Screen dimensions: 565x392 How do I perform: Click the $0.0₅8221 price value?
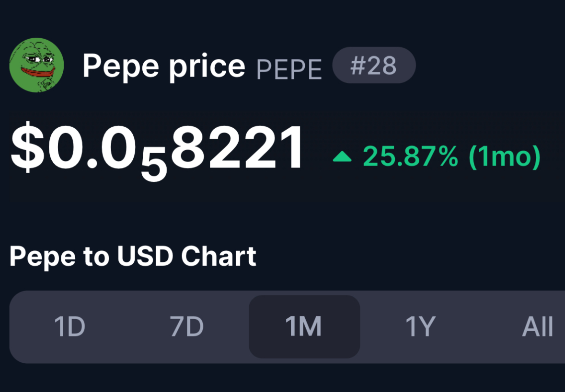point(157,151)
